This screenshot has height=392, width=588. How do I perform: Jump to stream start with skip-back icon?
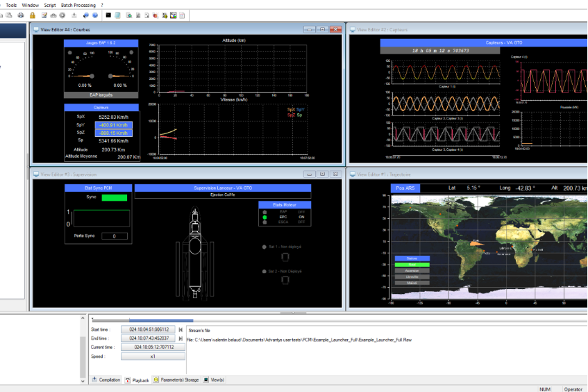(181, 329)
